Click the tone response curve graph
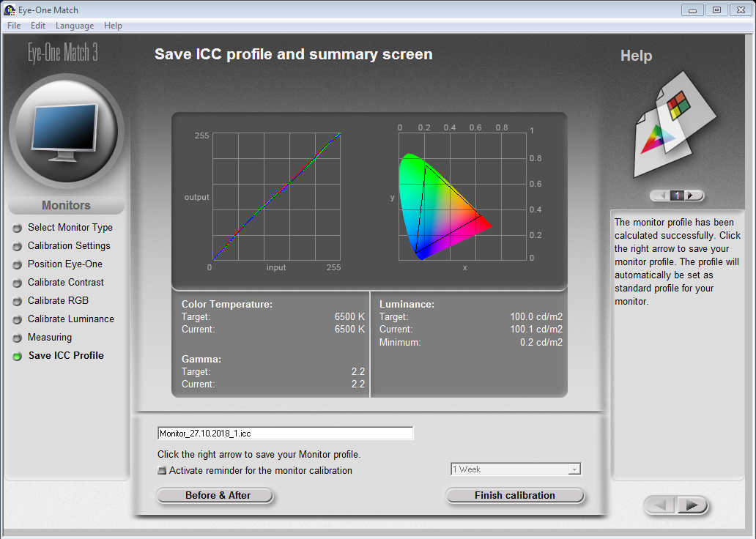756x539 pixels. click(x=276, y=197)
